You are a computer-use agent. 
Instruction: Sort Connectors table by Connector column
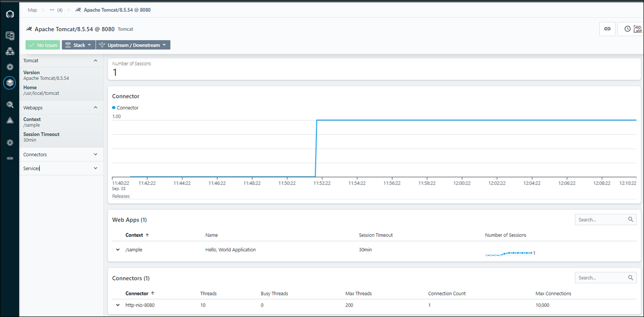pyautogui.click(x=140, y=294)
